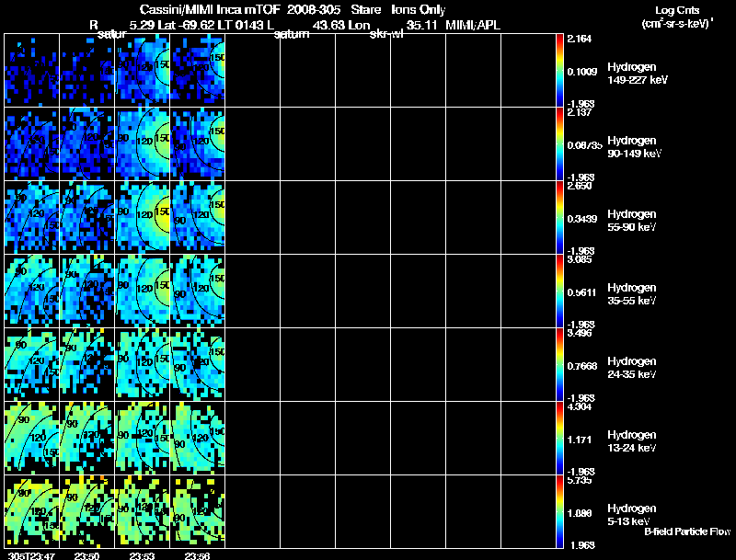Click the color bar for Hydrogen 35-55 keV
The image size is (736, 560).
[559, 291]
